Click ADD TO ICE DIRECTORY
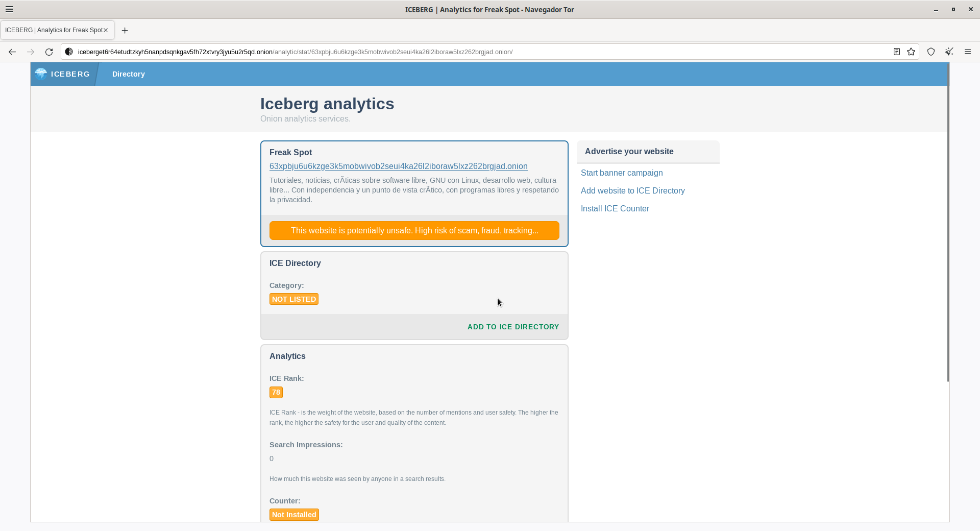Image resolution: width=980 pixels, height=531 pixels. pyautogui.click(x=513, y=327)
